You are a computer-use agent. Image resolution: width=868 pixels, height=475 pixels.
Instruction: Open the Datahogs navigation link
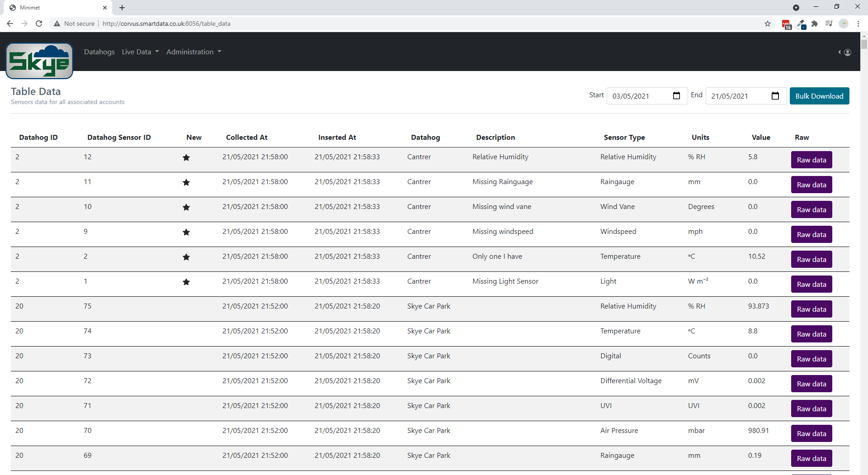coord(99,52)
